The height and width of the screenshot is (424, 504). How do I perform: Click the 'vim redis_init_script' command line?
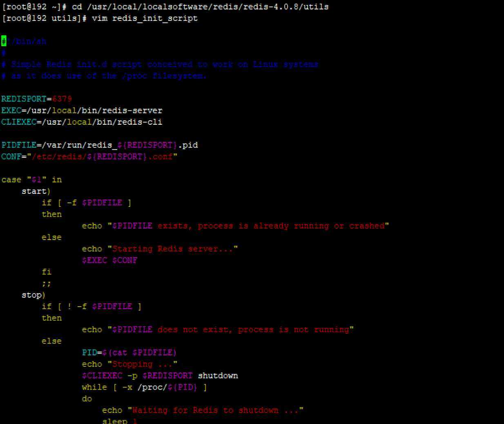[100, 18]
